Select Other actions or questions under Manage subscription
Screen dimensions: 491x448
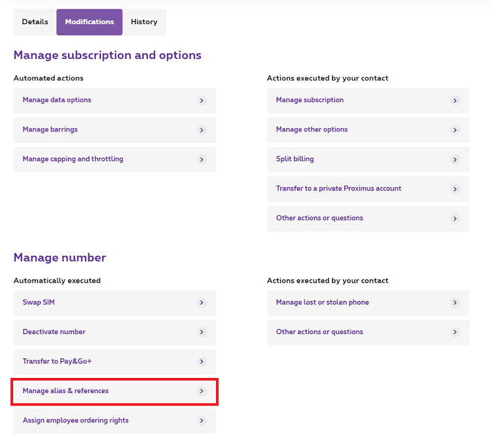coord(319,218)
